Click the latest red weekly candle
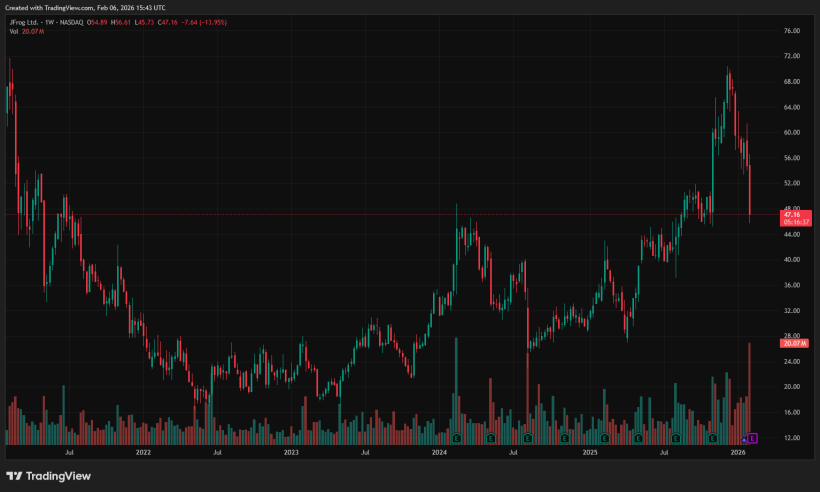The height and width of the screenshot is (492, 820). tap(750, 193)
